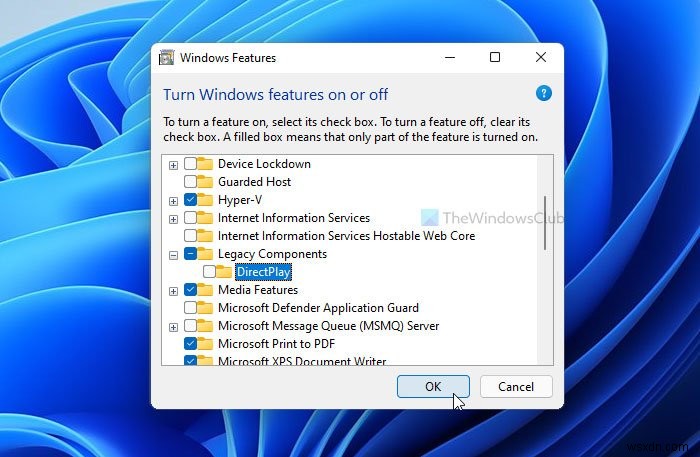Select the Device Lockdown label

[x=264, y=164]
